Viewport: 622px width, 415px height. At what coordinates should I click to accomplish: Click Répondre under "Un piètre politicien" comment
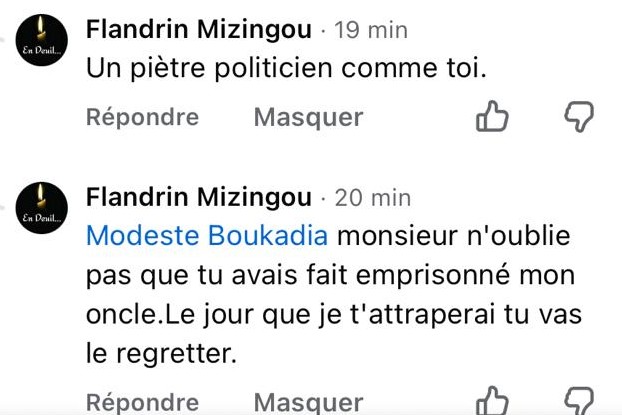click(x=142, y=118)
